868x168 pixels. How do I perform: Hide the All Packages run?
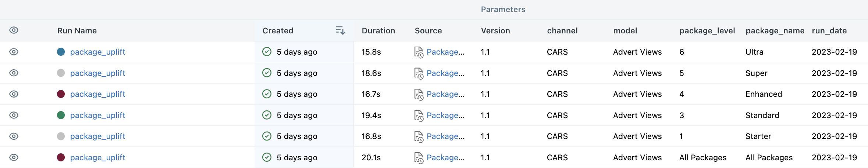[x=14, y=157]
